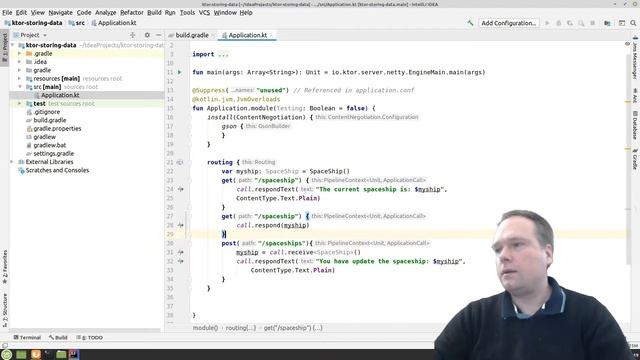Toggle the Structure side tool window
This screenshot has height=360, width=640.
click(x=4, y=309)
